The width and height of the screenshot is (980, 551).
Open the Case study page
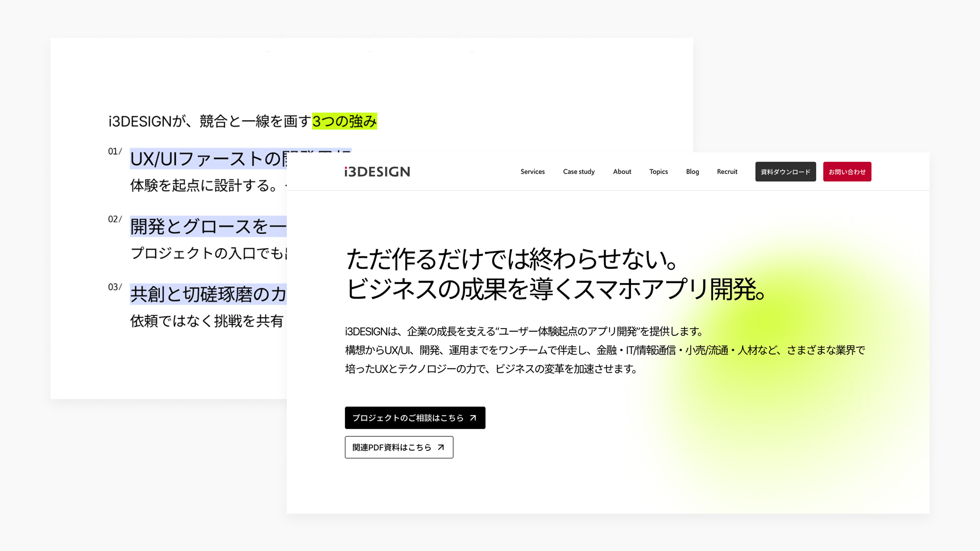pos(578,171)
